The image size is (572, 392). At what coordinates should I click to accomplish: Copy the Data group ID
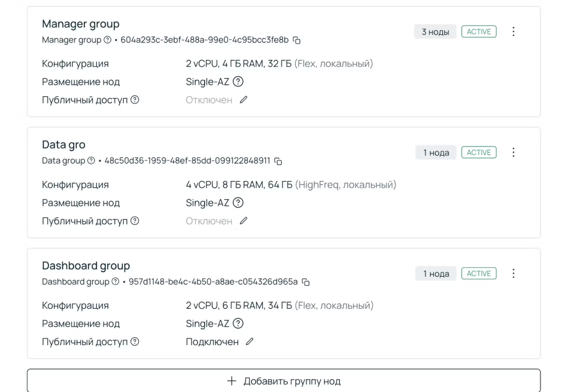tap(279, 161)
